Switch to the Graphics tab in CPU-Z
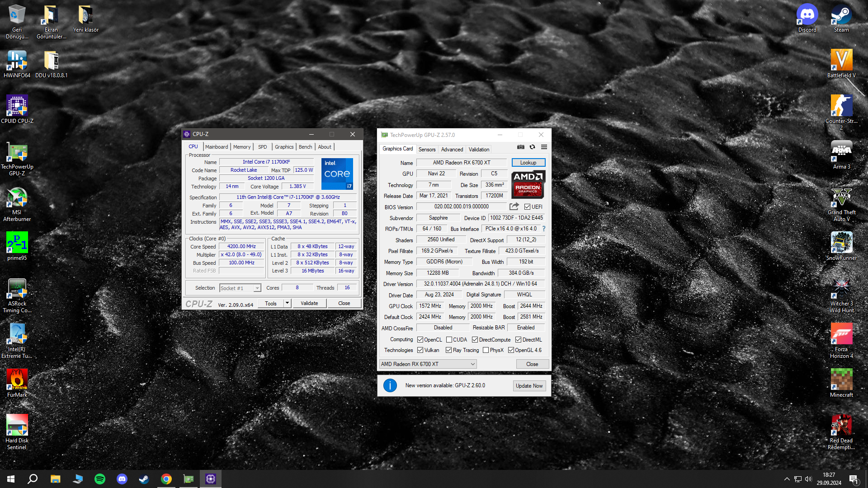Image resolution: width=868 pixels, height=488 pixels. (284, 147)
